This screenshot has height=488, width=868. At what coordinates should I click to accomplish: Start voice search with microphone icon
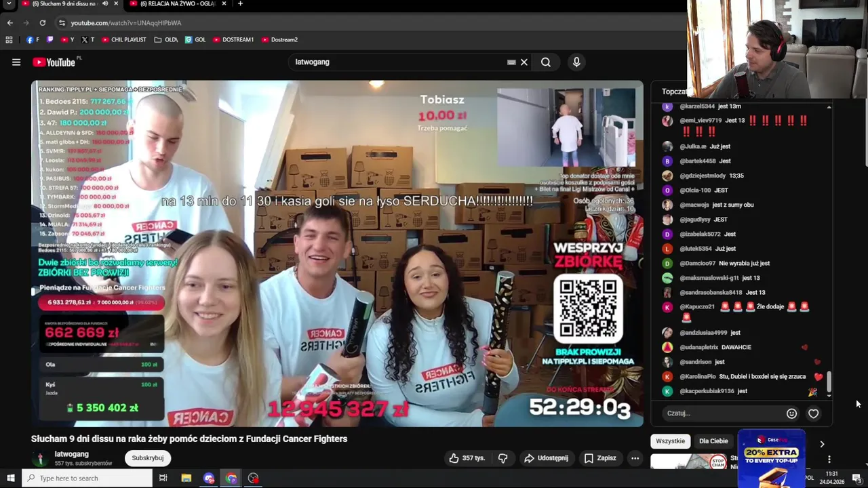tap(576, 62)
